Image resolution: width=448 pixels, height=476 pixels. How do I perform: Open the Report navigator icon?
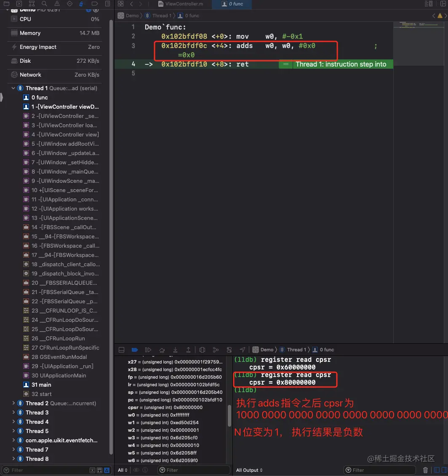click(x=107, y=4)
